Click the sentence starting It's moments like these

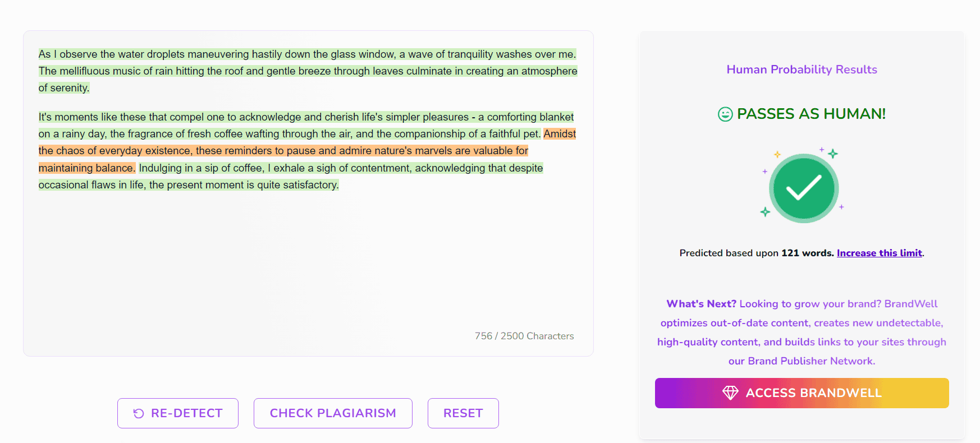coord(306,117)
